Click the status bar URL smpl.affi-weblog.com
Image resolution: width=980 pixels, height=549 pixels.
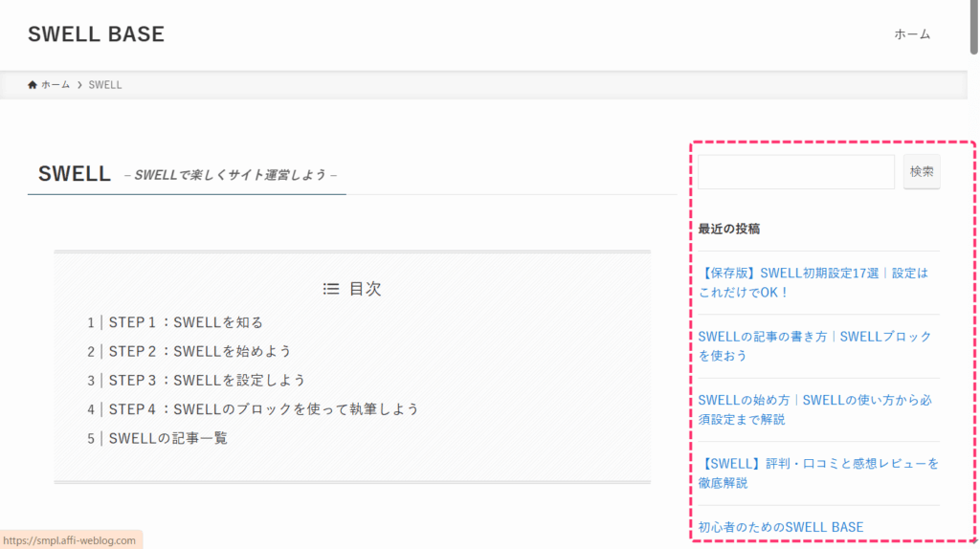[69, 540]
